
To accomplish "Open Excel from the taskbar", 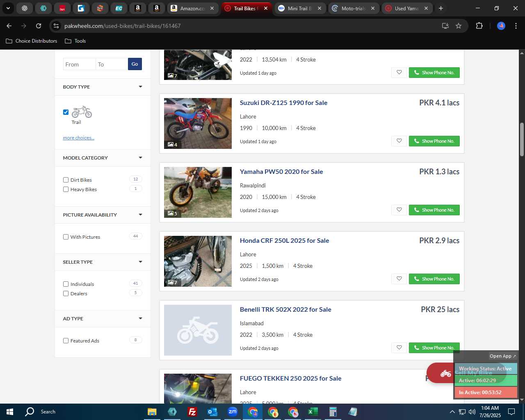I will 313,412.
